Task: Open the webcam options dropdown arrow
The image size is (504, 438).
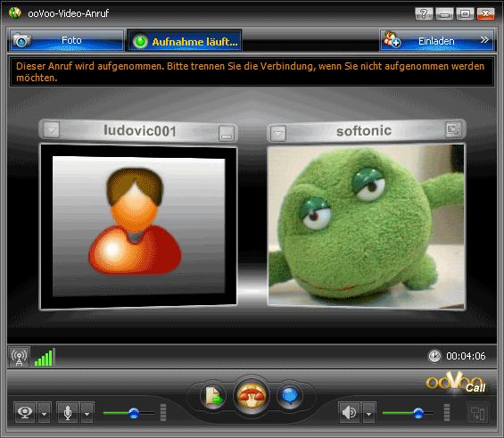Action: [x=45, y=413]
